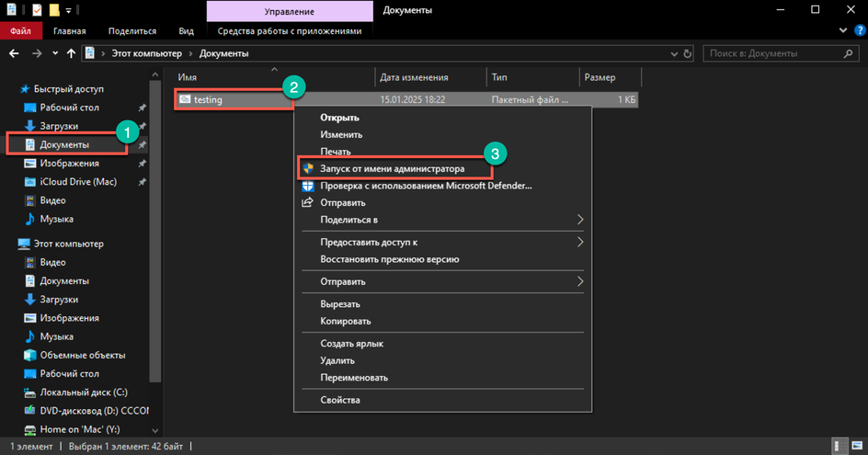Viewport: 868px width, 455px height.
Task: Open address bar history dropdown
Action: [x=674, y=53]
